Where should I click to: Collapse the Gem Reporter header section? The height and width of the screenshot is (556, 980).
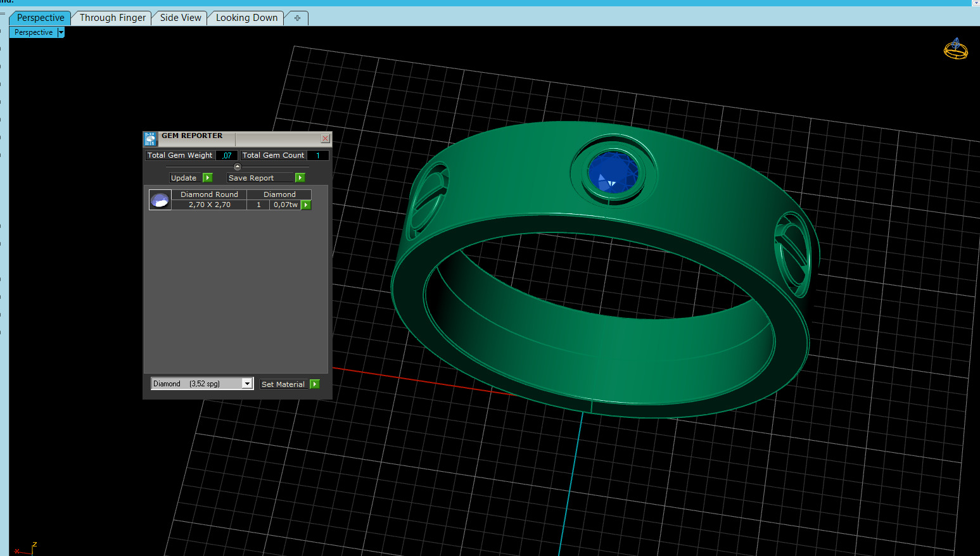click(x=238, y=167)
